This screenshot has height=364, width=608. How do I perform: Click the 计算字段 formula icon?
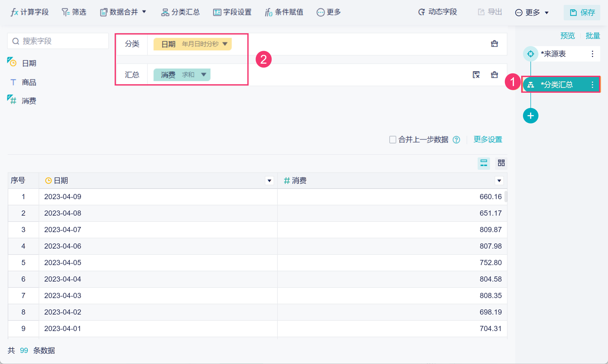coord(14,12)
